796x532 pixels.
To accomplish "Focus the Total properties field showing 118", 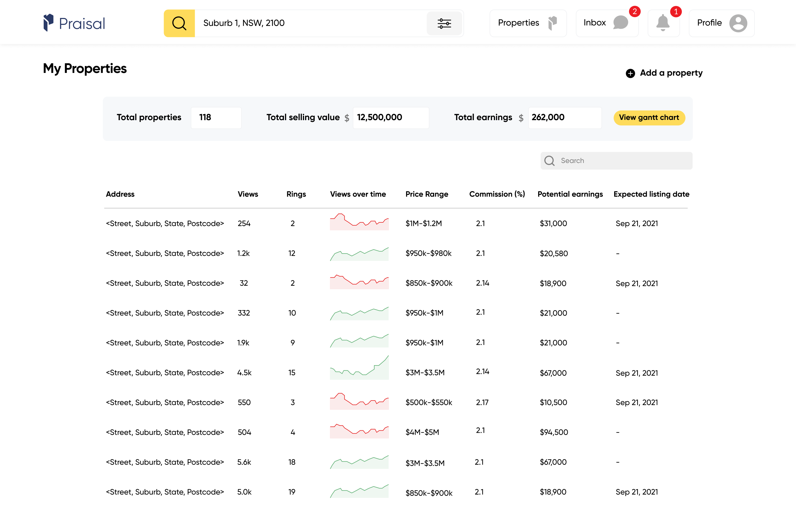I will pos(216,118).
